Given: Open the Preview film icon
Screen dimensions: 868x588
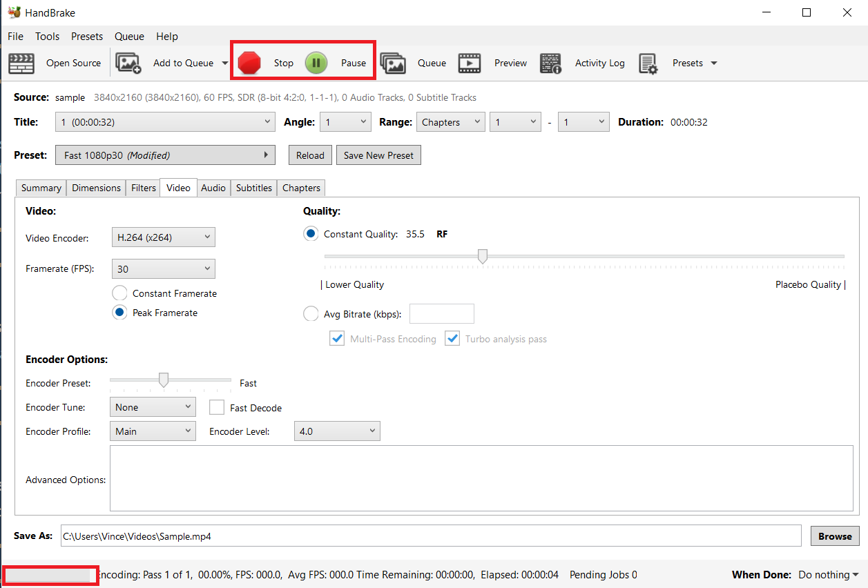Looking at the screenshot, I should coord(470,63).
